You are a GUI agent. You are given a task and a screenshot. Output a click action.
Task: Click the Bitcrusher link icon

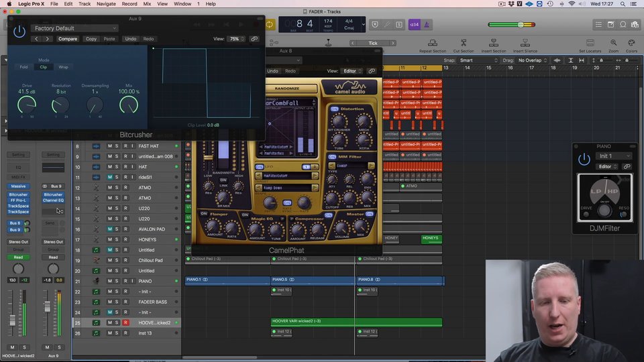(254, 39)
